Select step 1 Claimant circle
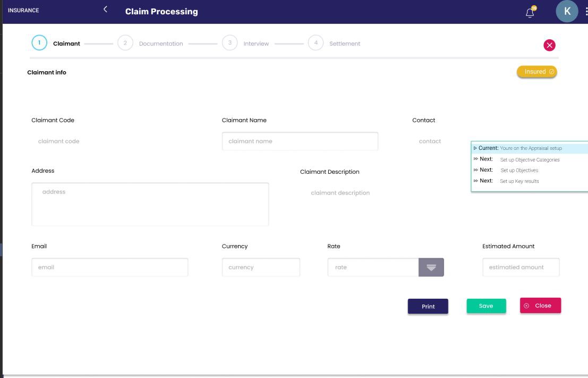Image resolution: width=588 pixels, height=378 pixels. [x=39, y=43]
